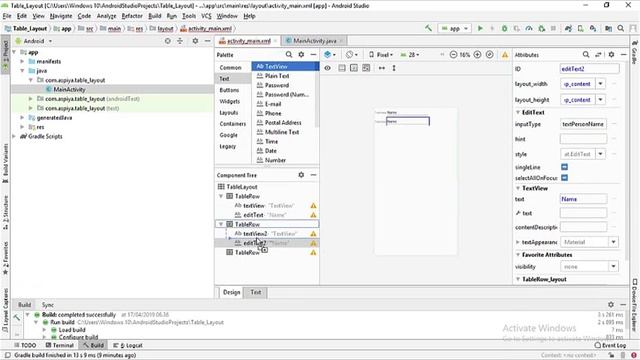Select Gradle Scripts in project tree
640x360 pixels.
tap(45, 136)
